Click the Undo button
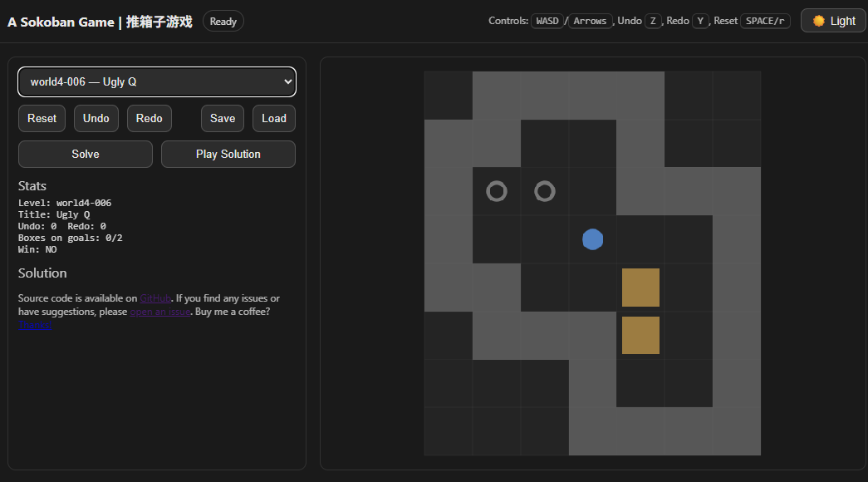 point(96,119)
